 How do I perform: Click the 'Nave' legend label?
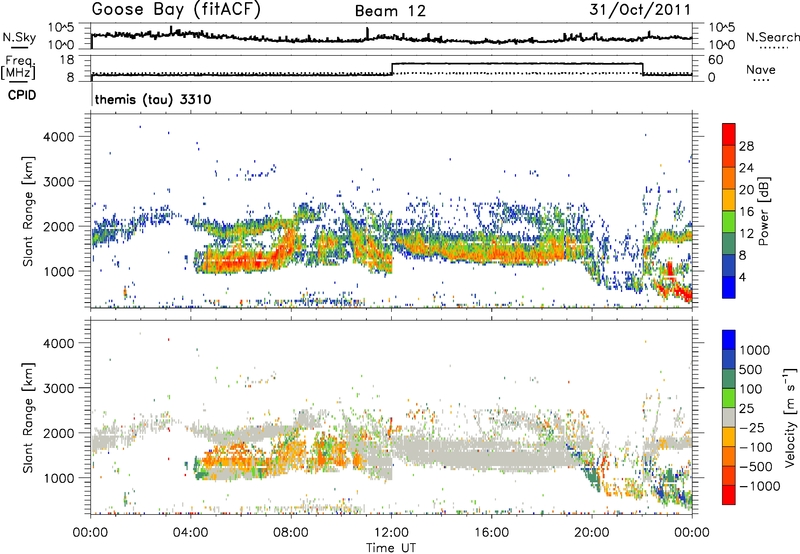761,70
